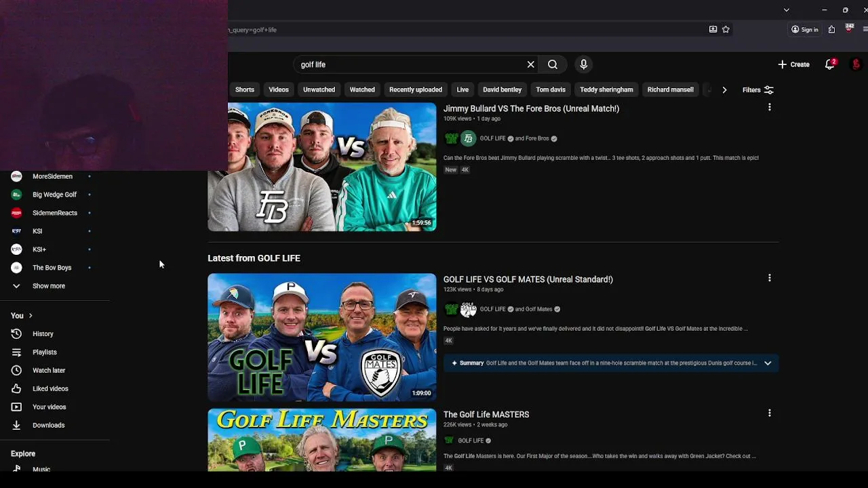This screenshot has width=868, height=488.
Task: Bookmark page with browser star icon
Action: coord(726,29)
